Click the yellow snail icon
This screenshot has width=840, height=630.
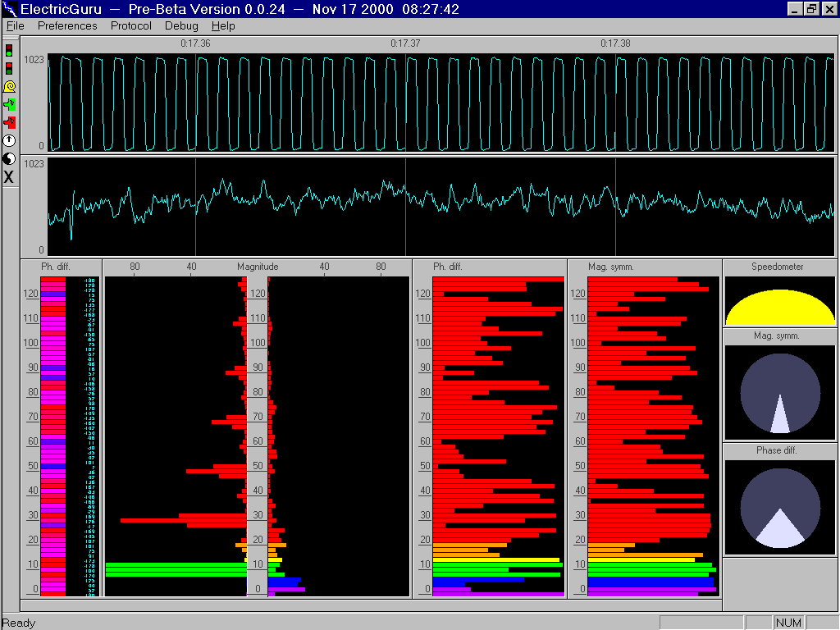coord(9,86)
